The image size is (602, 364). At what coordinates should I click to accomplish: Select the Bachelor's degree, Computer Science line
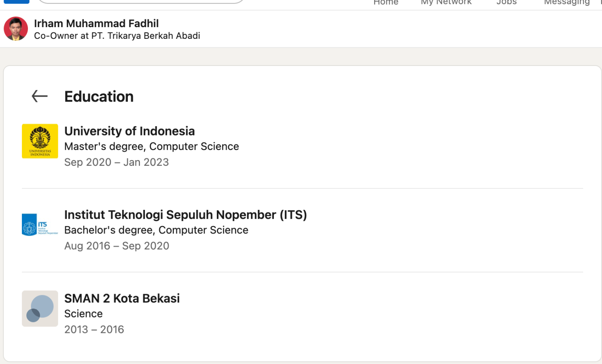[156, 230]
